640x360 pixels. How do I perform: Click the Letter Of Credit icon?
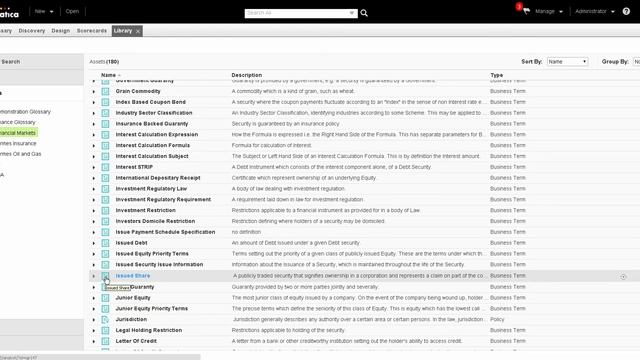[x=105, y=341]
